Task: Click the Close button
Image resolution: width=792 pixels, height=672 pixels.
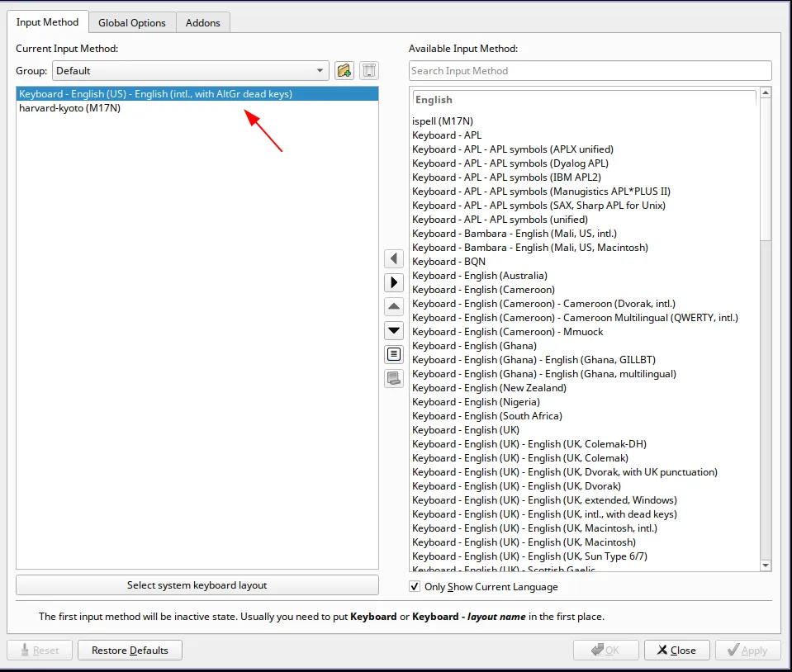Action: [676, 650]
